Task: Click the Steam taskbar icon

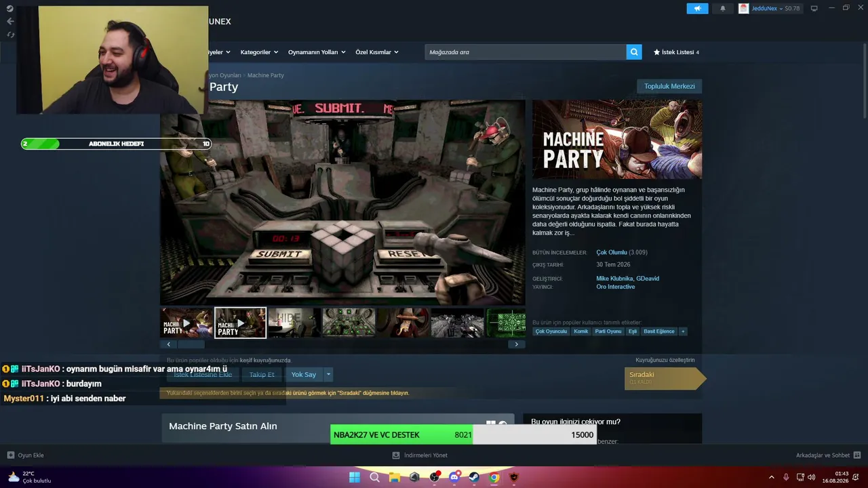Action: 474,477
